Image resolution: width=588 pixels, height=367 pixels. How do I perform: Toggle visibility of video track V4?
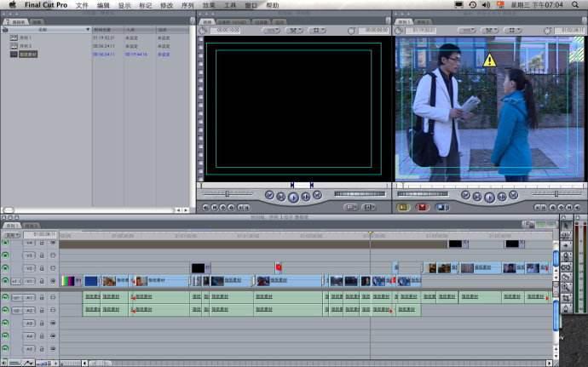[5, 243]
